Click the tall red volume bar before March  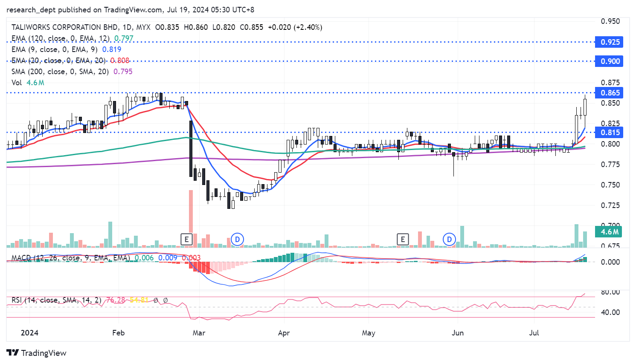[x=191, y=217]
